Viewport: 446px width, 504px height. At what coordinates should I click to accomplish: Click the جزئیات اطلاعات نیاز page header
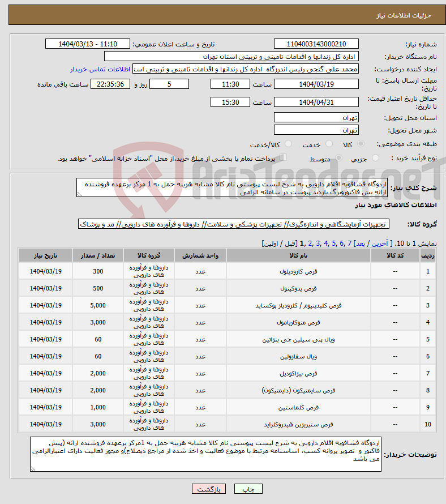point(404,15)
